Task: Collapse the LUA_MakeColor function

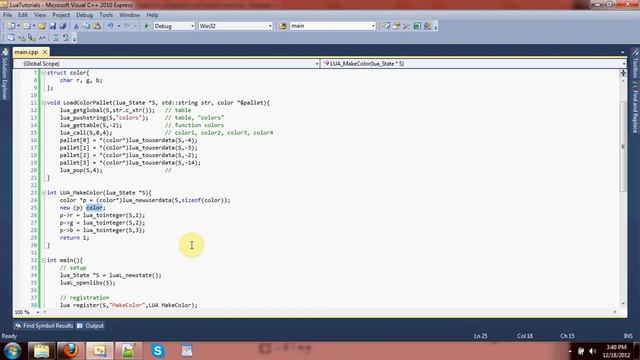Action: coord(43,193)
